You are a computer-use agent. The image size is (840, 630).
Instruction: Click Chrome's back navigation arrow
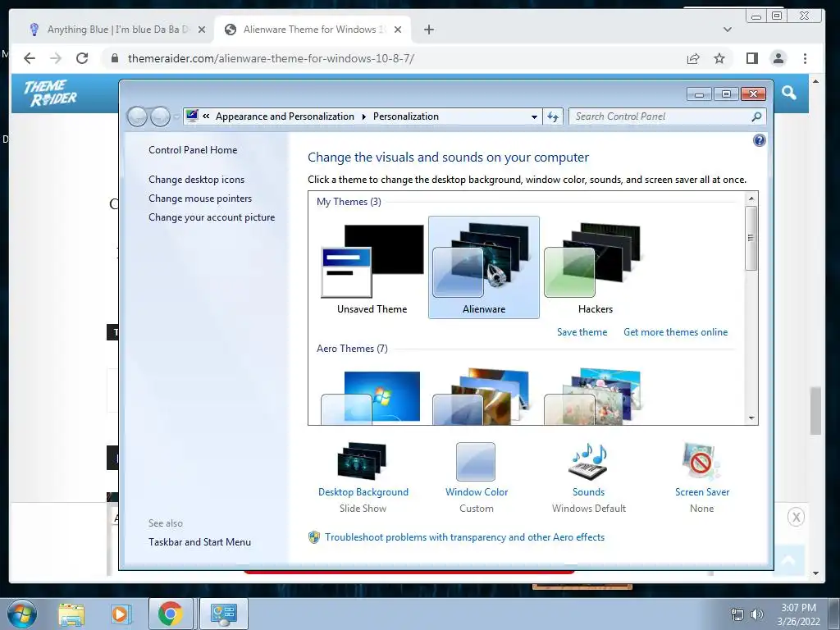tap(30, 58)
